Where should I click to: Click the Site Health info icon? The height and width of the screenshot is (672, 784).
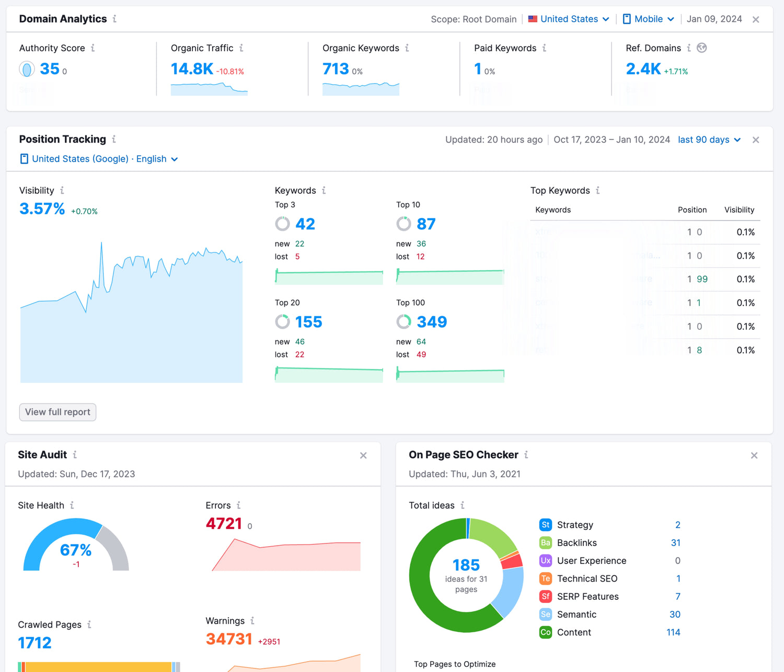tap(72, 505)
